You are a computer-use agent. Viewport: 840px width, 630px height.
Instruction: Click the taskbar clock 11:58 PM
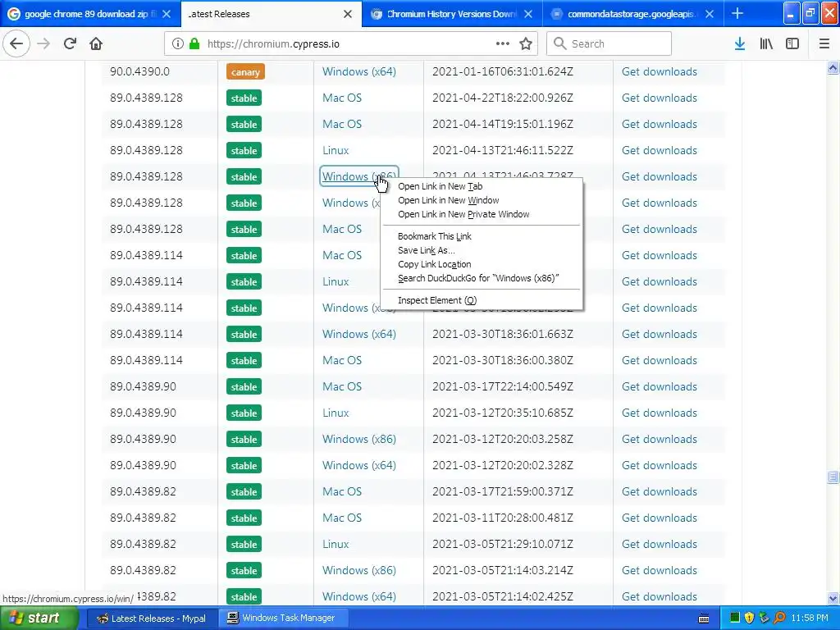[809, 619]
